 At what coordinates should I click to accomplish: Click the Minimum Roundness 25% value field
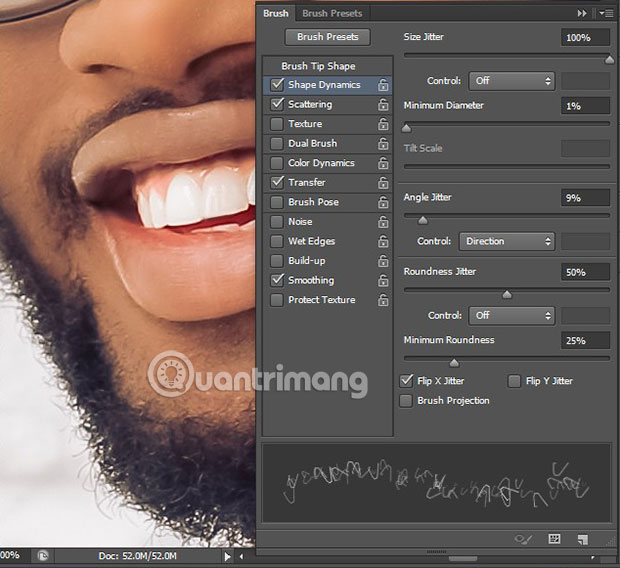585,341
